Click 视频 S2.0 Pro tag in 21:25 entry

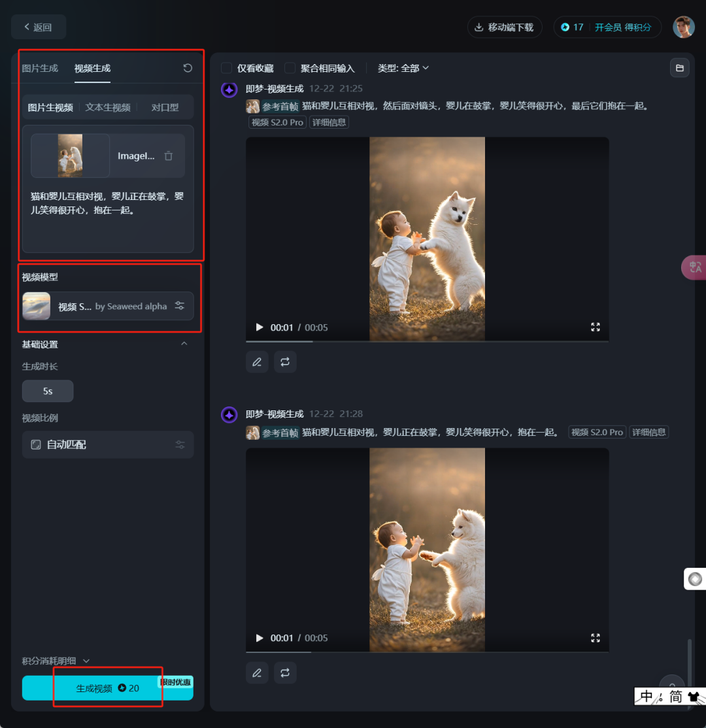click(x=277, y=122)
